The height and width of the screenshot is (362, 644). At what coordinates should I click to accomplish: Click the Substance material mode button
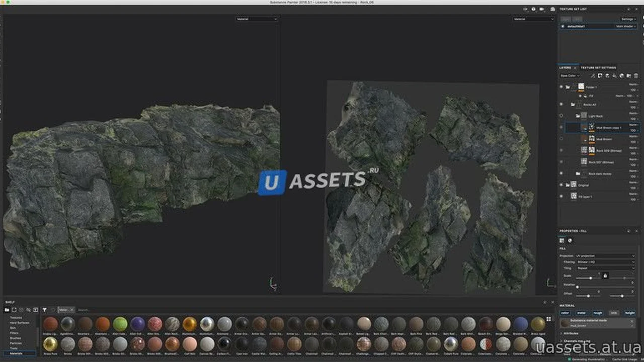click(598, 323)
